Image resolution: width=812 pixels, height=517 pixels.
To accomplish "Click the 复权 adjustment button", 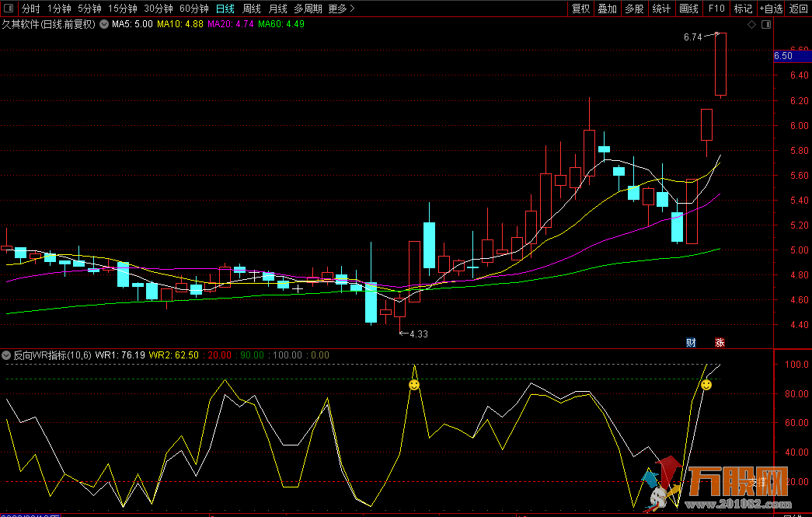I will pyautogui.click(x=580, y=9).
